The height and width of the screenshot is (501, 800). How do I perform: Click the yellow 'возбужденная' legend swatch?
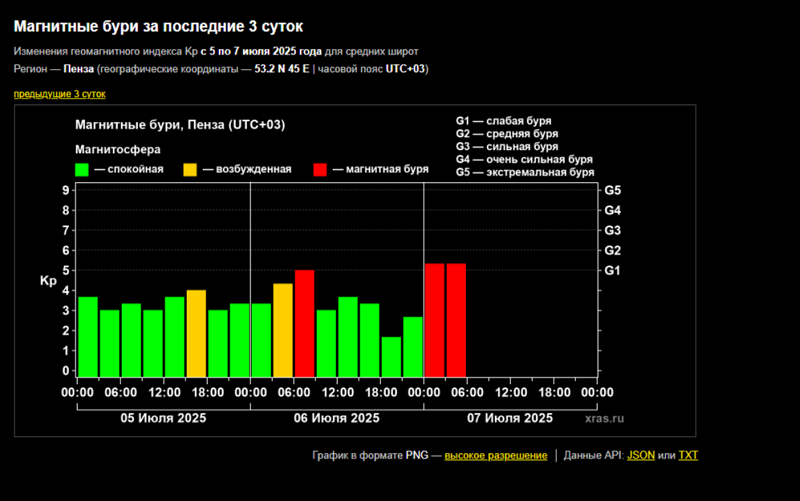(x=190, y=169)
